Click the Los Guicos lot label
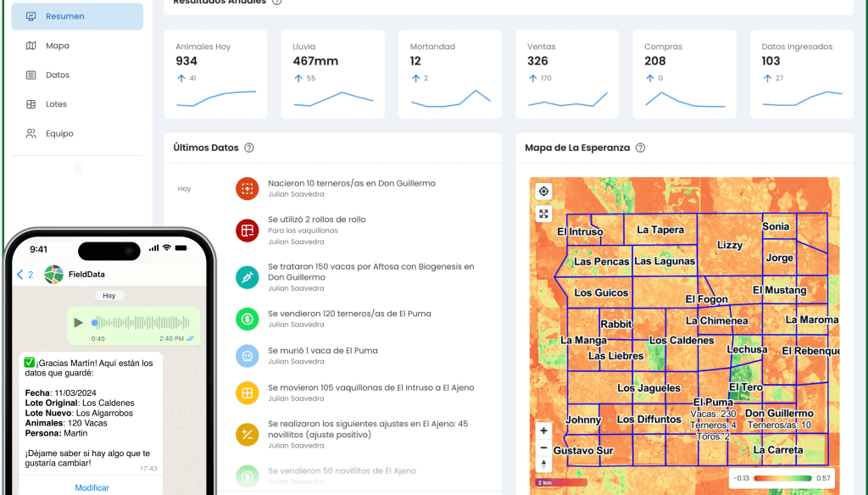 (601, 293)
